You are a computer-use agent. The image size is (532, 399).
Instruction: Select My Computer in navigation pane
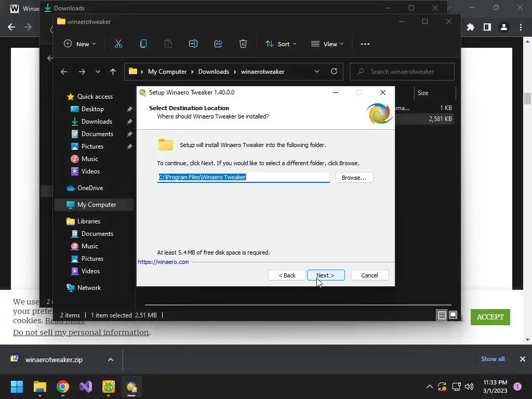[x=94, y=205]
